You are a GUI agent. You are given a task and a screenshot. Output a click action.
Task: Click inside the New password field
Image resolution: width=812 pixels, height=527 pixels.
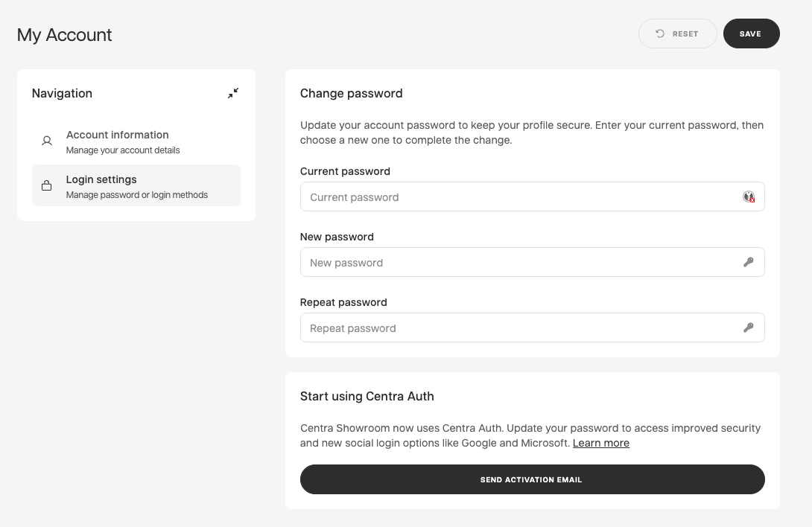click(x=521, y=262)
